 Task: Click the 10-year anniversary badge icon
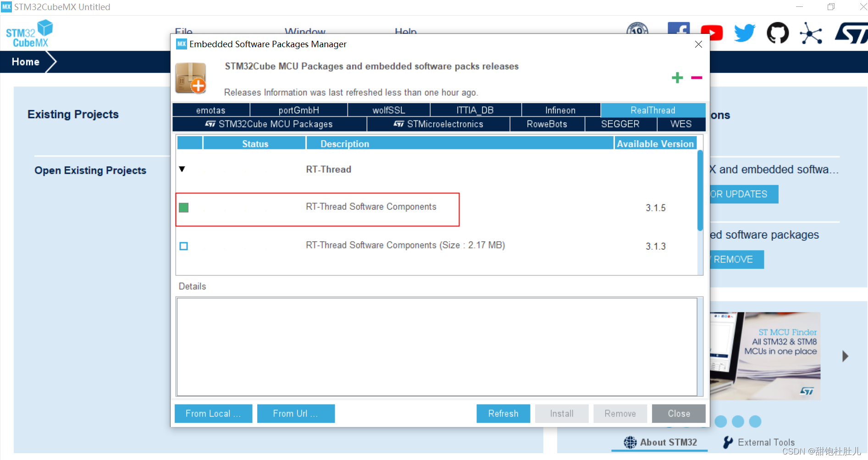click(x=637, y=28)
